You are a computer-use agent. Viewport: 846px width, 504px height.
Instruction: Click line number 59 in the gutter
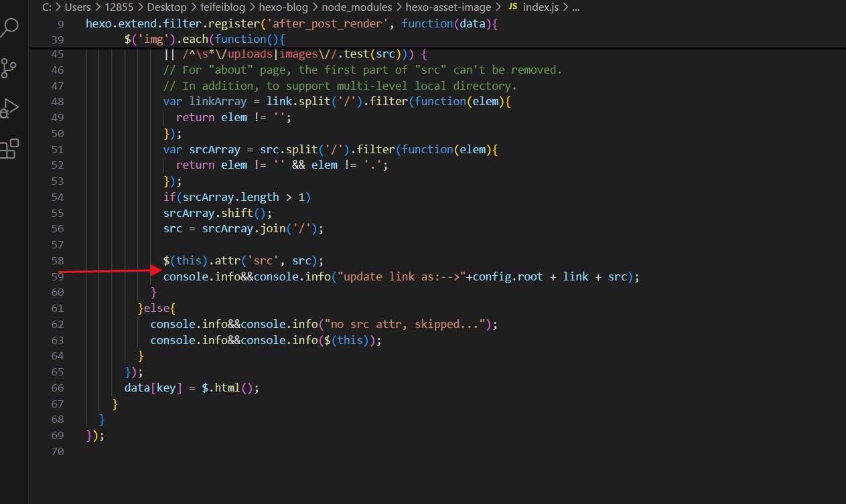coord(57,276)
